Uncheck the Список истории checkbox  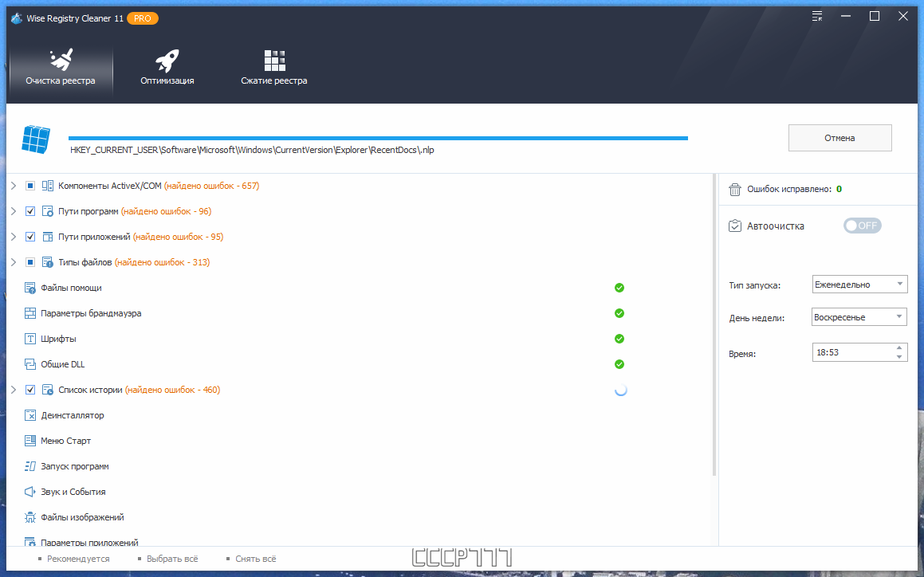point(30,390)
